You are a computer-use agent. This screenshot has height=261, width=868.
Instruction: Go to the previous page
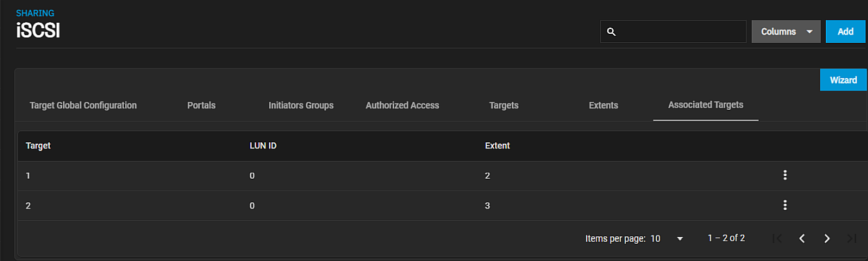802,238
